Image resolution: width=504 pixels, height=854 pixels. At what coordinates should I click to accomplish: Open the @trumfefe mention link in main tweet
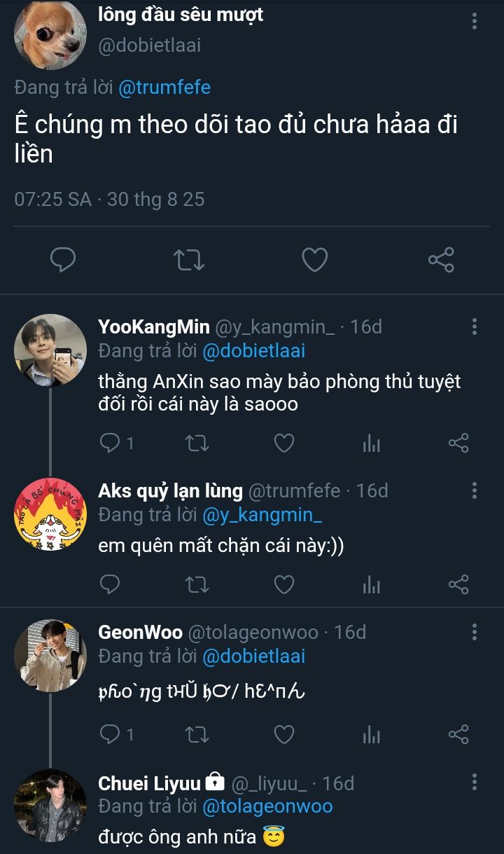[164, 88]
